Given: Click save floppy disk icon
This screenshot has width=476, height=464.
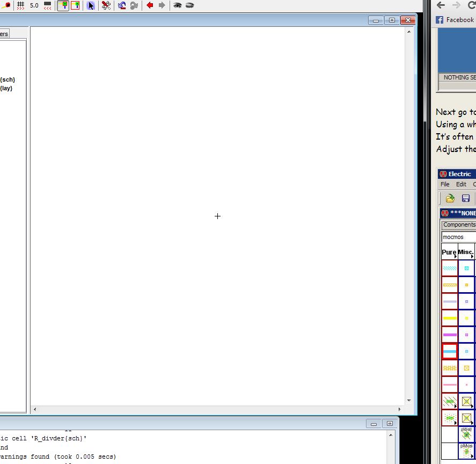Looking at the screenshot, I should [x=465, y=198].
